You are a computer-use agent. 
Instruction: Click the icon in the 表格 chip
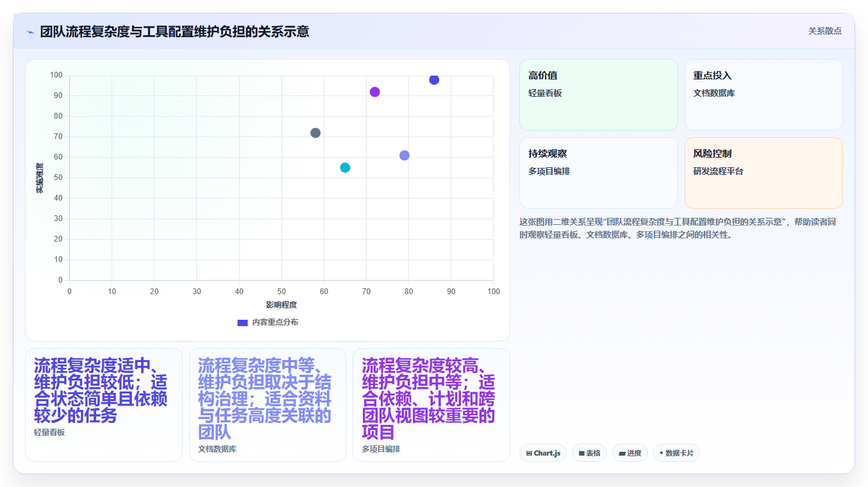click(x=581, y=453)
